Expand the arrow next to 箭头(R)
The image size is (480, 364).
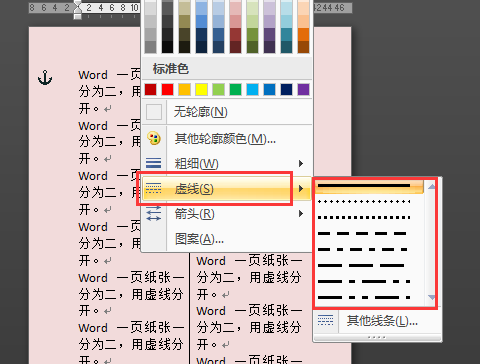[x=301, y=213]
